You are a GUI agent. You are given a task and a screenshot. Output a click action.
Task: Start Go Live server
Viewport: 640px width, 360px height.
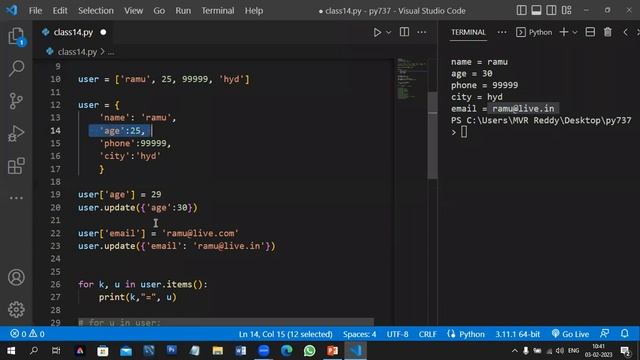click(x=570, y=334)
